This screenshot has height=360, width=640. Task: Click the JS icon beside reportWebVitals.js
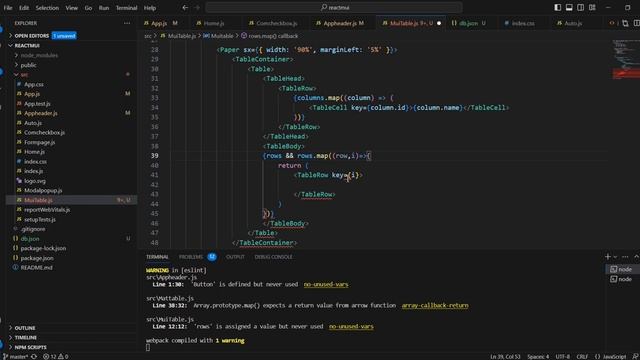point(19,210)
